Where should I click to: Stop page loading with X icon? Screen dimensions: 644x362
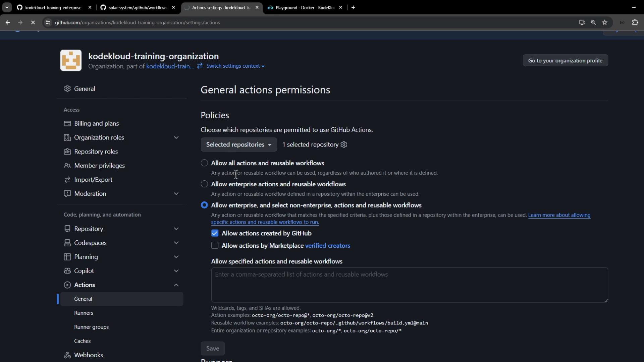click(33, 22)
